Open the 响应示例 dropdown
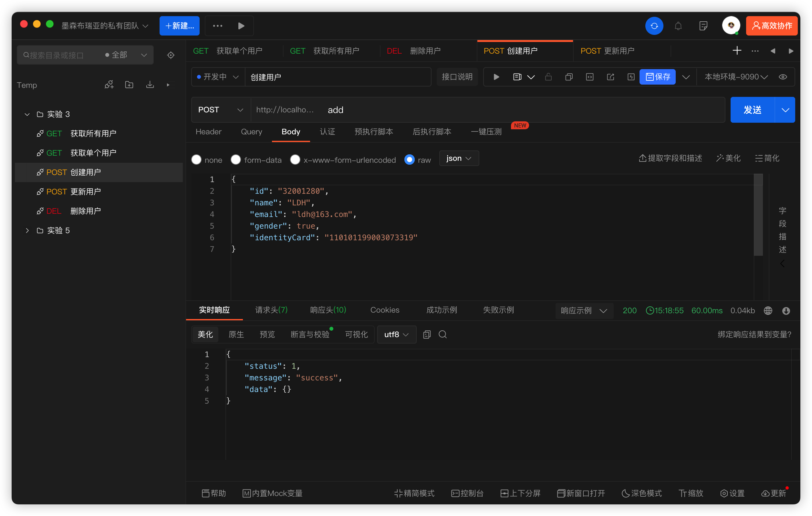Screen dimensions: 812x516 pos(584,310)
